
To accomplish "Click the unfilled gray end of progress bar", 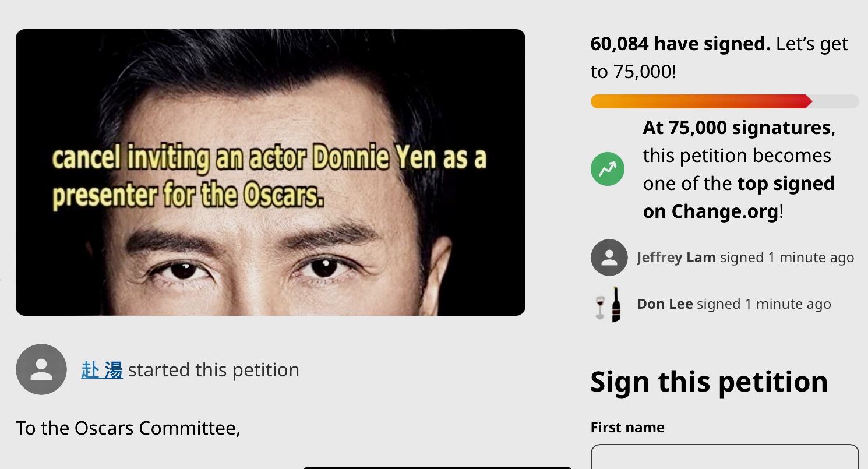I will pyautogui.click(x=836, y=101).
